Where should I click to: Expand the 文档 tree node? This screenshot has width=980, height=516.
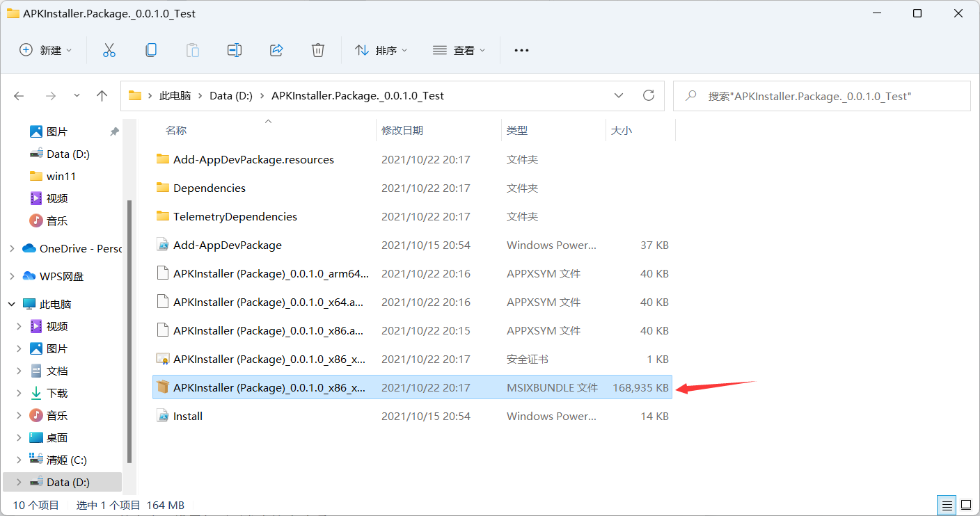[19, 371]
